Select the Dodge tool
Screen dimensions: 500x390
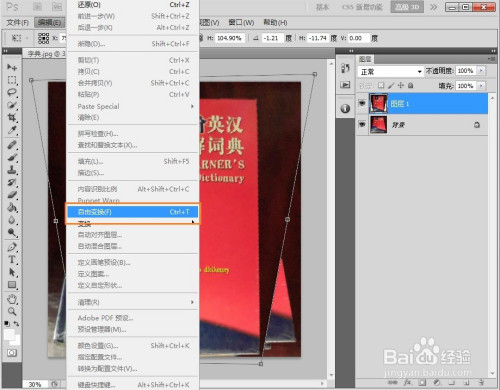[12, 232]
